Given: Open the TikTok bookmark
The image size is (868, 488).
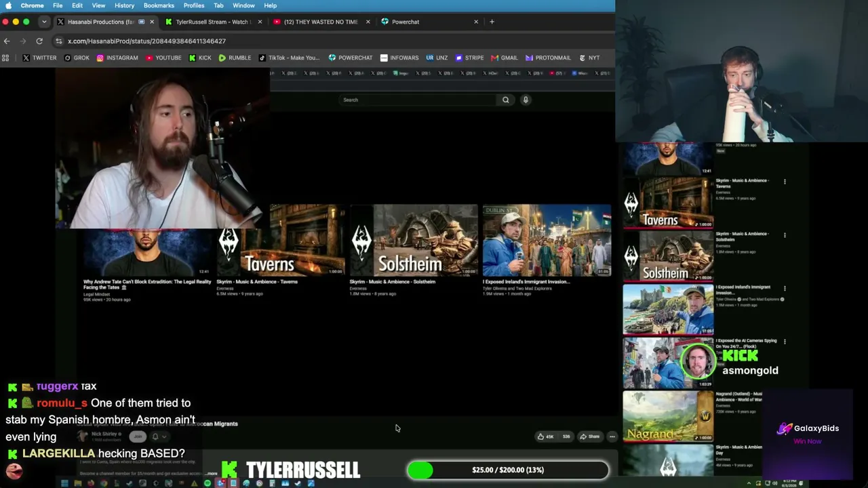Looking at the screenshot, I should (288, 58).
